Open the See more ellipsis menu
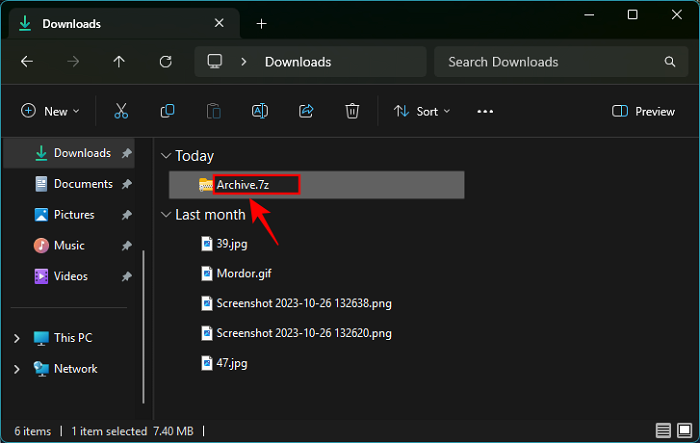This screenshot has width=700, height=443. [x=485, y=111]
